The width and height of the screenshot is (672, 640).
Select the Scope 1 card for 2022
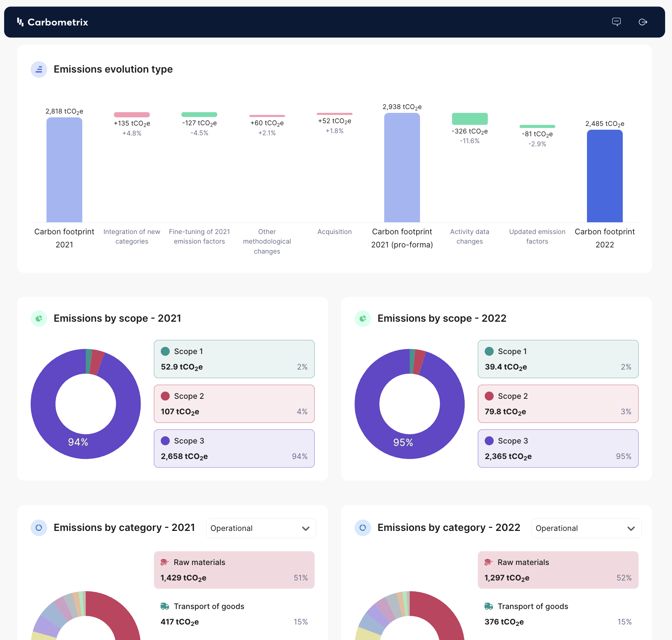(x=558, y=359)
